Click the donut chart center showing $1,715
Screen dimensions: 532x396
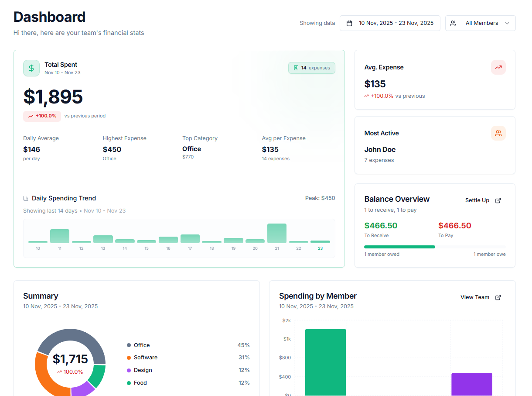pyautogui.click(x=70, y=359)
